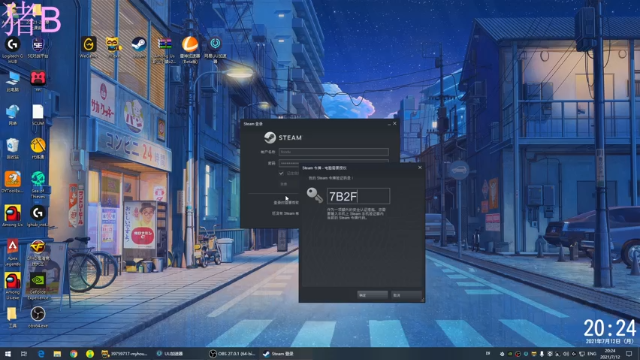640x360 pixels.
Task: Open the WinRAR archive desktop icon
Action: (164, 44)
